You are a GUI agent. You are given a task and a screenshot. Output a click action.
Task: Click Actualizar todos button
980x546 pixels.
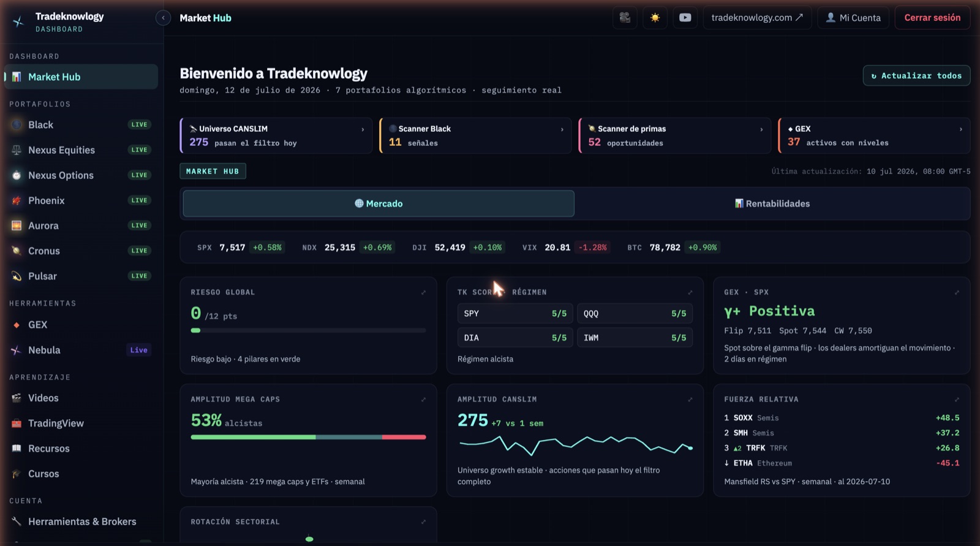[x=916, y=76]
